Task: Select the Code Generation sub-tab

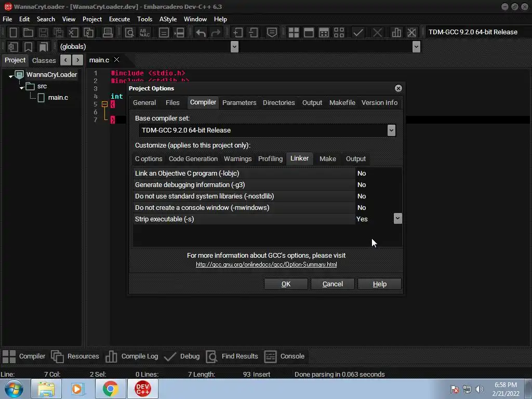Action: [193, 159]
